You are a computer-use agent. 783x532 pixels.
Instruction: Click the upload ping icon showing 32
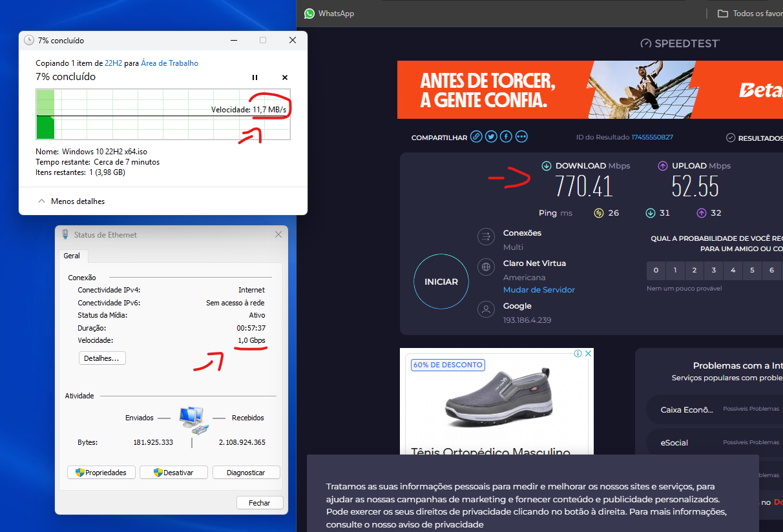click(x=701, y=213)
